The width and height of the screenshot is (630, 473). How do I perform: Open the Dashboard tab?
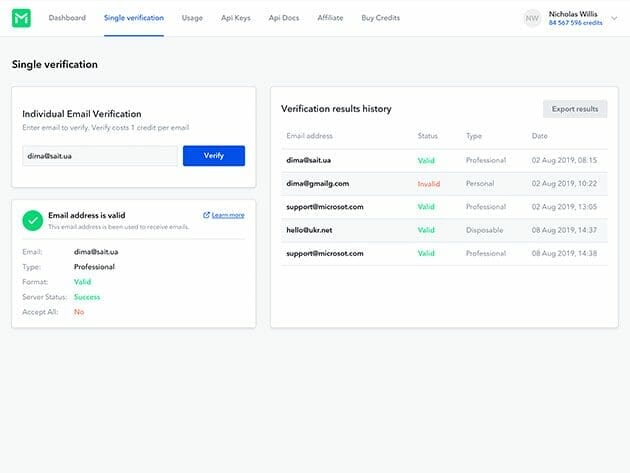point(67,18)
